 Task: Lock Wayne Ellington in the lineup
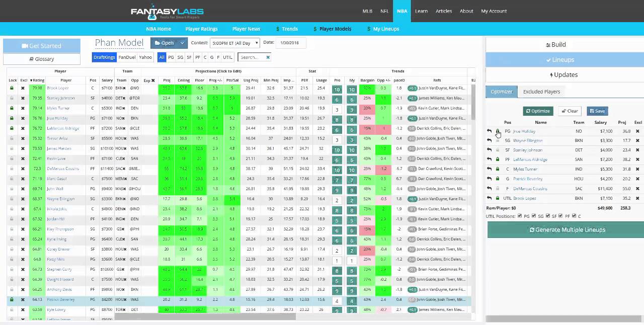click(x=498, y=141)
